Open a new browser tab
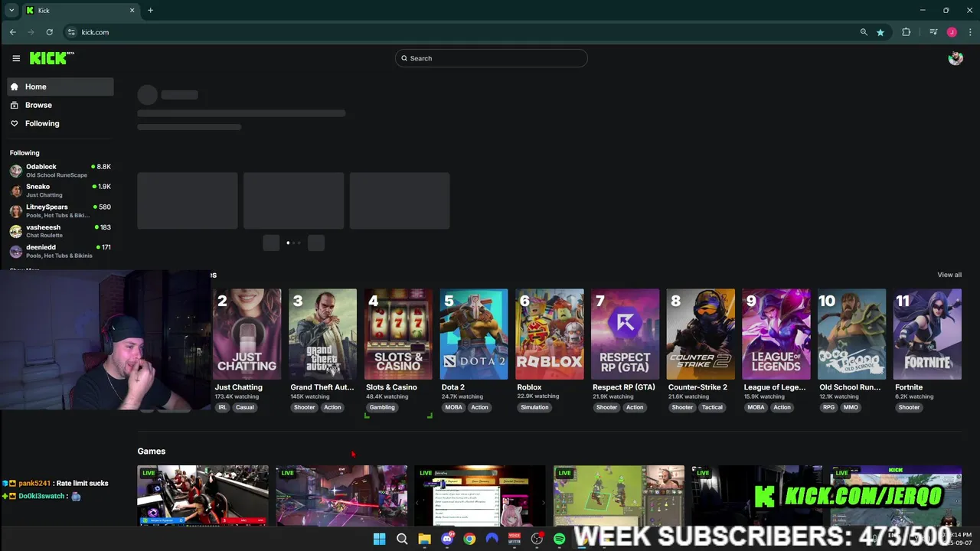Image resolution: width=980 pixels, height=551 pixels. 150,10
